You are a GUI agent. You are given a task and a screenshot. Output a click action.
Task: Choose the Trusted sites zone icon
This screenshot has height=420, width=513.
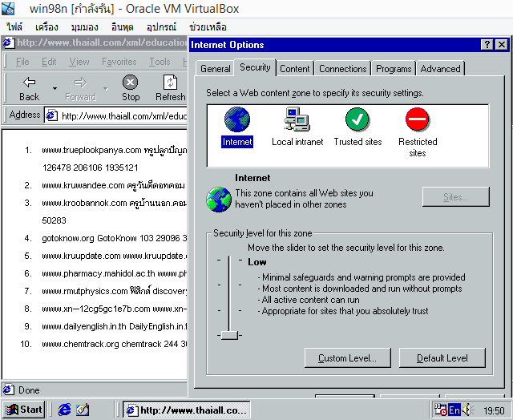357,120
